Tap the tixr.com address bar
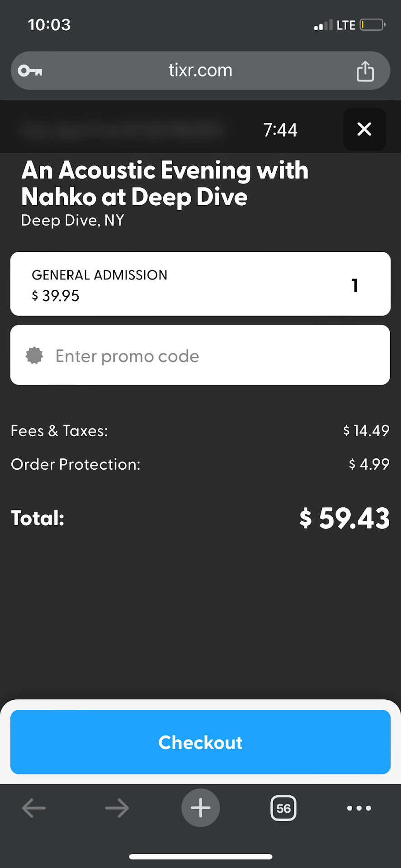This screenshot has height=868, width=401. tap(200, 71)
